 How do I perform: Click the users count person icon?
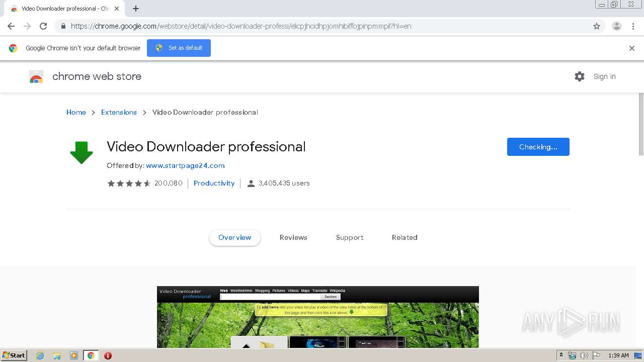[251, 184]
